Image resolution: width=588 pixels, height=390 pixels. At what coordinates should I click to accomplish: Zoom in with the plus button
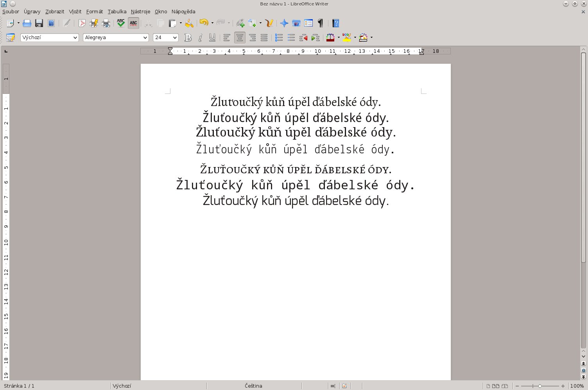tap(563, 386)
